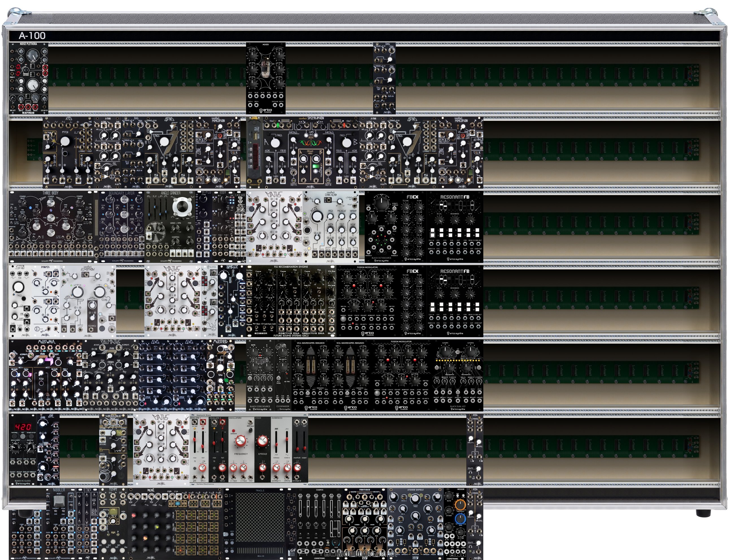Viewport: 735px width, 560px height.
Task: Select the Boundary Layer module
Action: tap(122, 227)
